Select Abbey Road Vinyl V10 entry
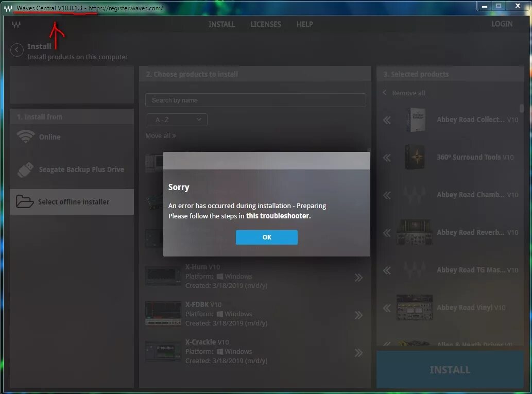This screenshot has width=532, height=394. 471,308
